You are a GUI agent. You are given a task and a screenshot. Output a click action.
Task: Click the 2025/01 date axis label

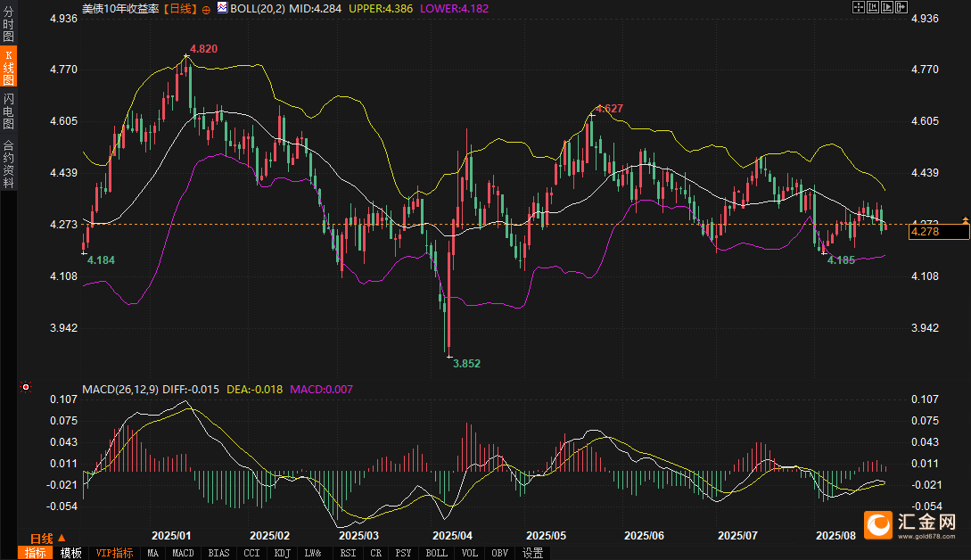click(x=171, y=536)
